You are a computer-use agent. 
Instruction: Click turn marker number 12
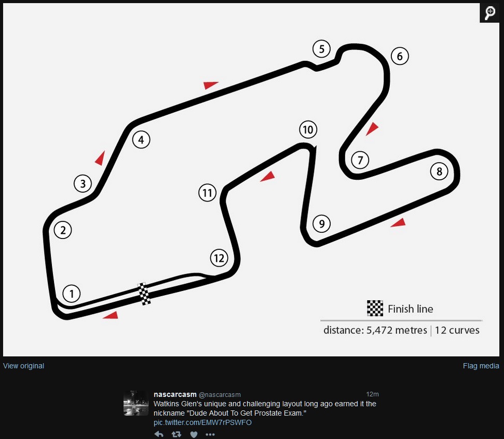coord(219,258)
